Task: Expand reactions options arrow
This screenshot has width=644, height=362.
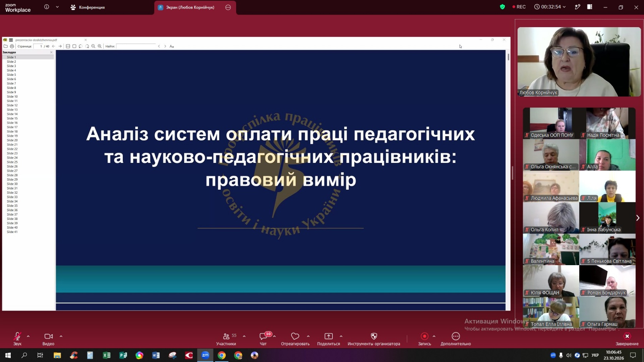Action: 308,336
